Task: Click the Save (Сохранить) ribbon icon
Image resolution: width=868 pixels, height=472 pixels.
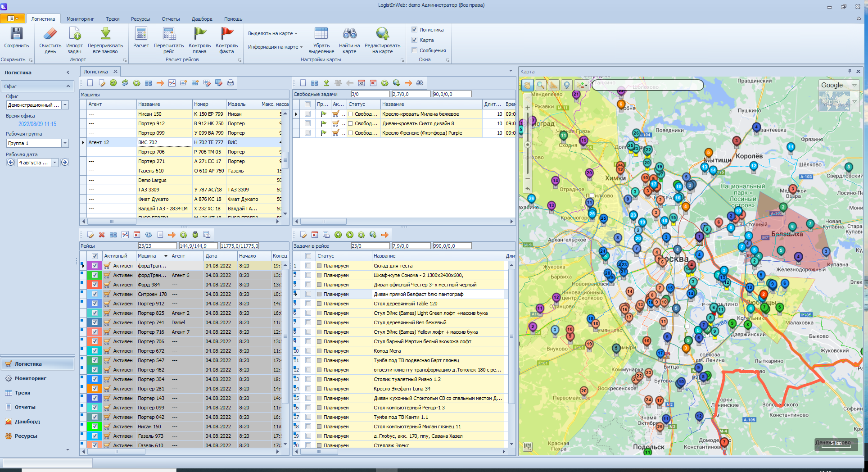Action: coord(16,34)
